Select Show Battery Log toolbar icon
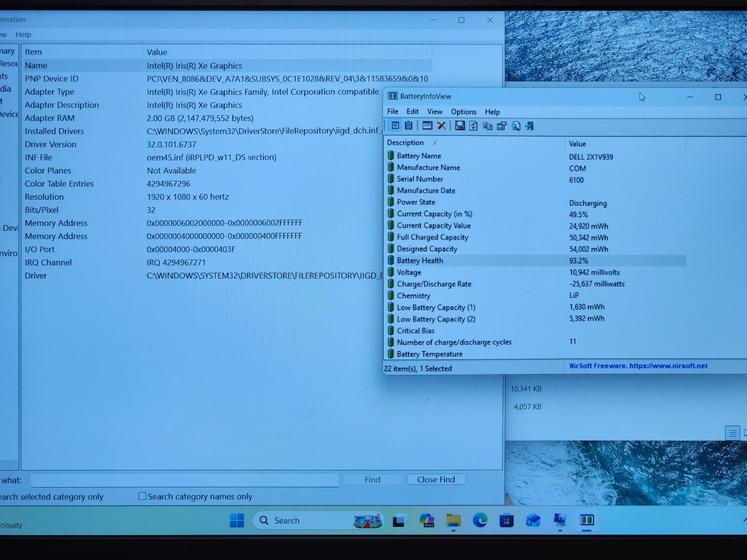 409,126
